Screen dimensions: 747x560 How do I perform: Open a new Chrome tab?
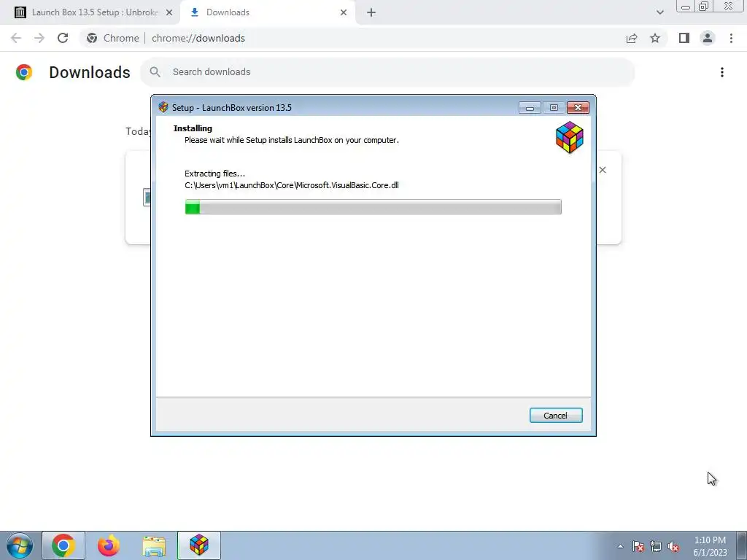coord(371,13)
